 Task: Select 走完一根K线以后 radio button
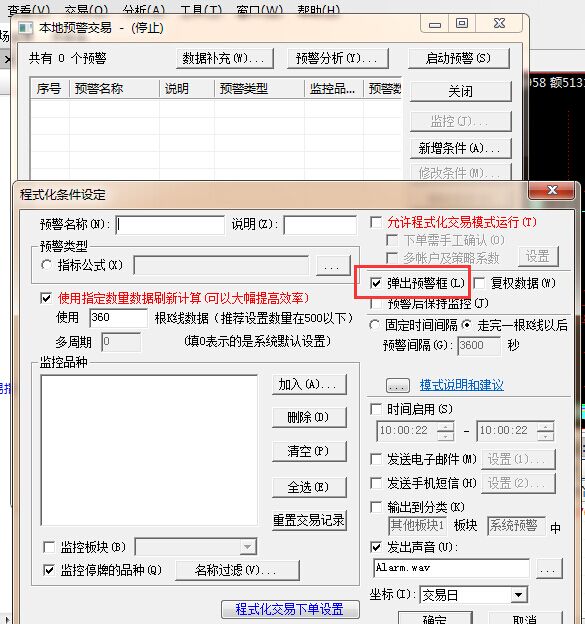click(467, 325)
